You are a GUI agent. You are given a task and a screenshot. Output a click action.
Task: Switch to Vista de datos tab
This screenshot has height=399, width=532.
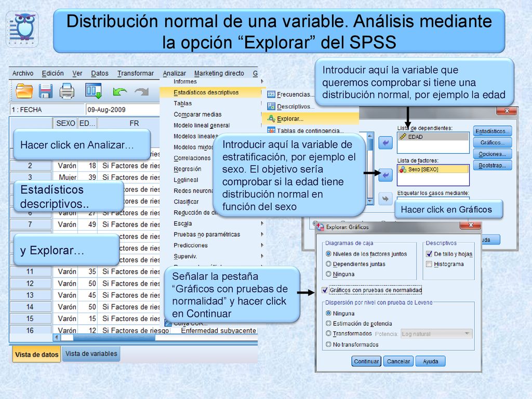(37, 354)
